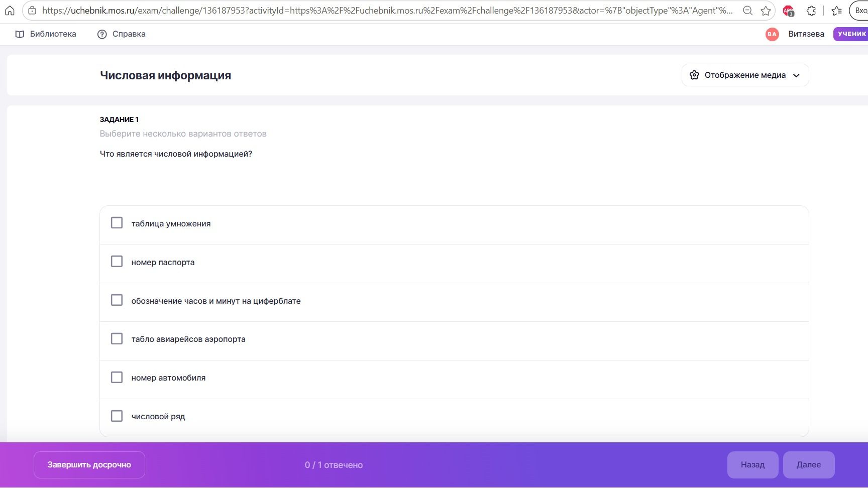Viewport: 868px width, 488px height.
Task: Click the browser address bar URL
Action: (x=387, y=11)
